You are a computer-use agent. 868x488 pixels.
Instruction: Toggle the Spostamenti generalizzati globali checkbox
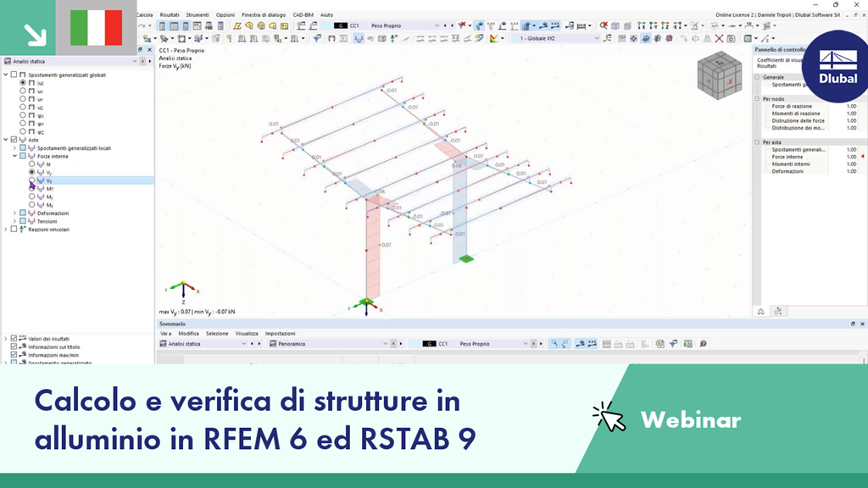pos(14,75)
